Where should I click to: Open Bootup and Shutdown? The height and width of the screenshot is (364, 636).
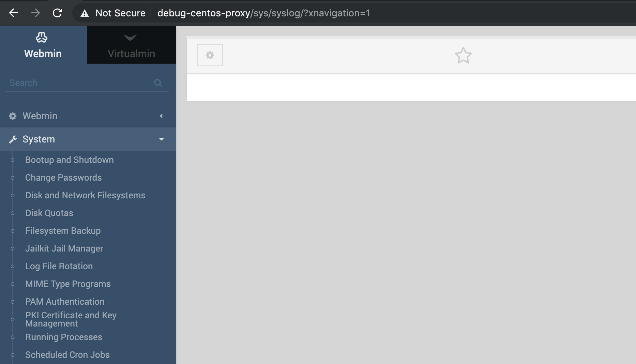point(70,160)
